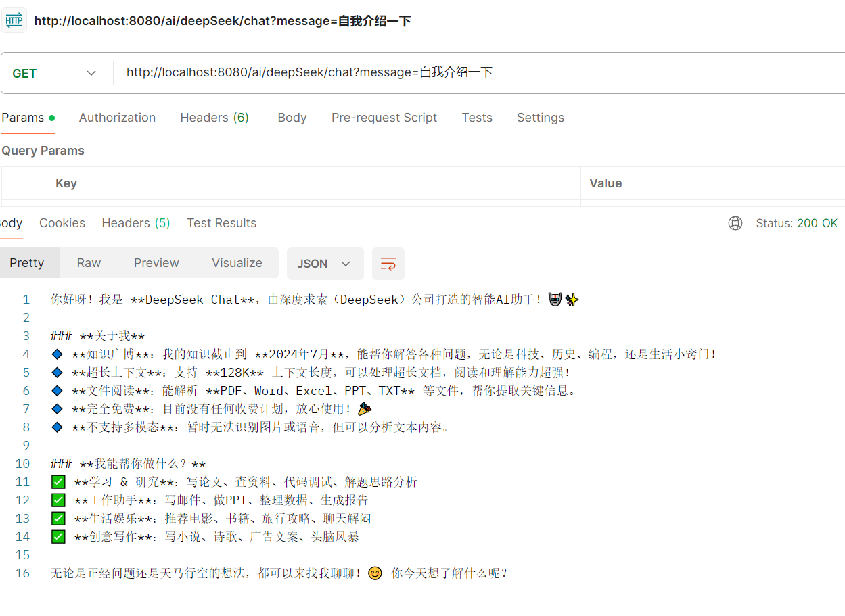Click the line about '**创意写作**'
The image size is (845, 616).
[205, 537]
